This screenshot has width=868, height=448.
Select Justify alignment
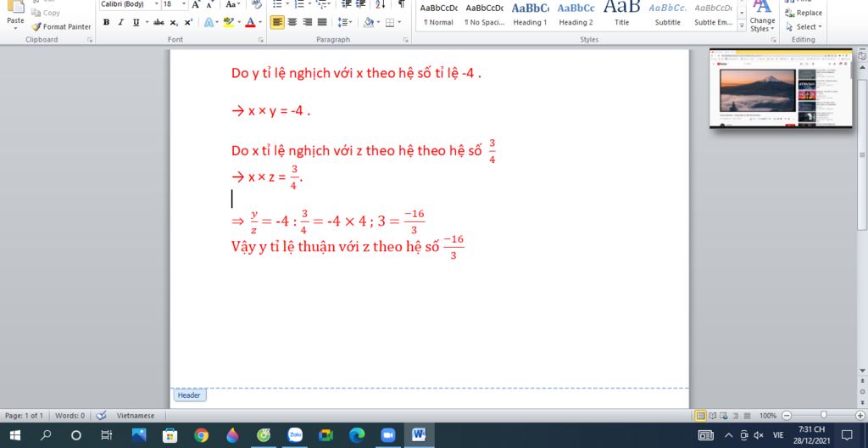pyautogui.click(x=322, y=23)
